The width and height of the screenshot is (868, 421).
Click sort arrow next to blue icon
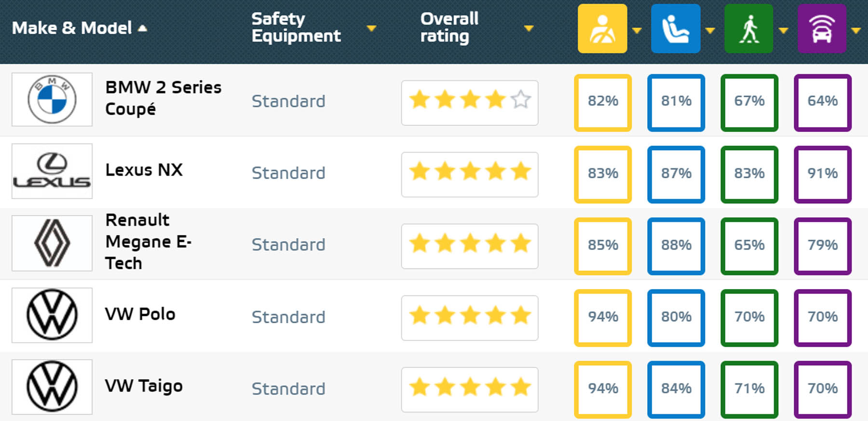[x=710, y=31]
